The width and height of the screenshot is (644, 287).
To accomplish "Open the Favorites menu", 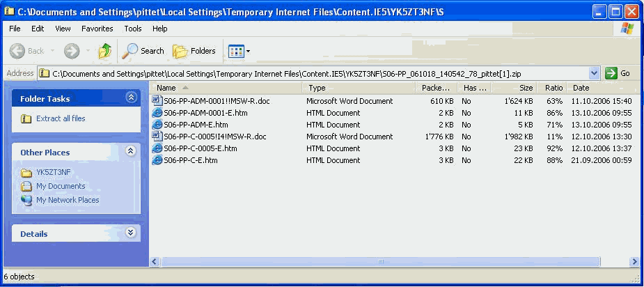I will coord(97,29).
